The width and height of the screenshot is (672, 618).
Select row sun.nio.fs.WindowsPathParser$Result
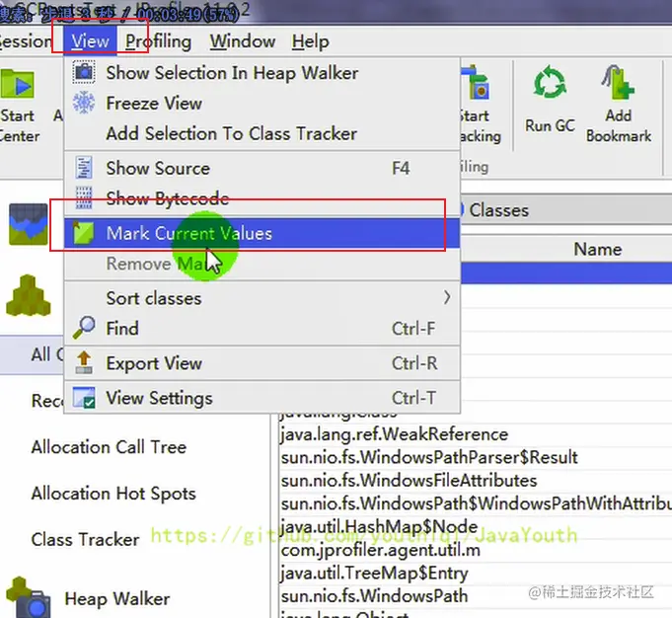[476, 458]
